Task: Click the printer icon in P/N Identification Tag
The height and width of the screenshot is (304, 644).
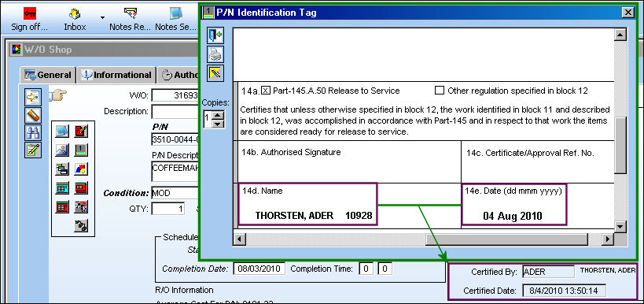Action: coord(215,54)
